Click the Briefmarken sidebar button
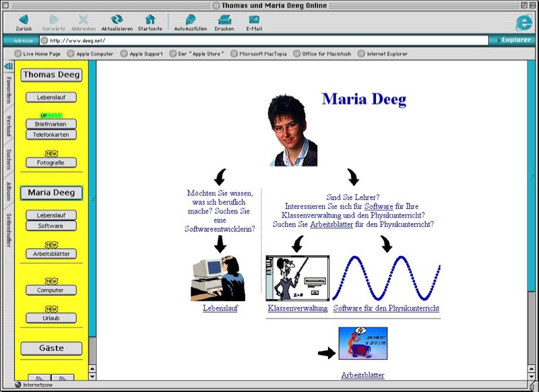Viewport: 539px width, 392px height. point(51,124)
